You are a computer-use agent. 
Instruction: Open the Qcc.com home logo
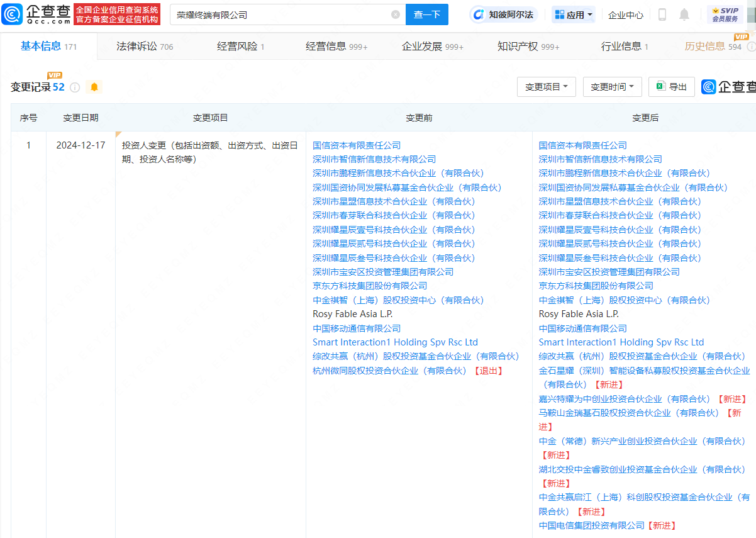36,14
